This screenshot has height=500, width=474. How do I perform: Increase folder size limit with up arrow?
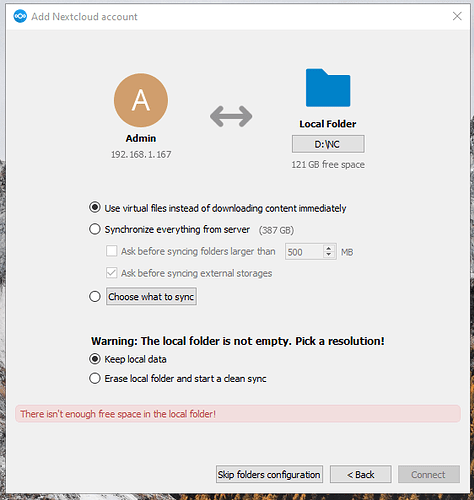click(x=329, y=248)
